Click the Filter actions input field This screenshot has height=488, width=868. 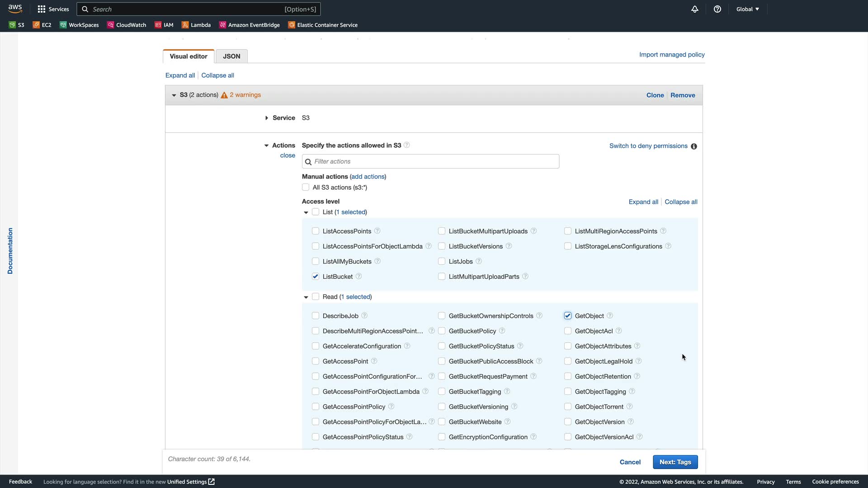430,161
